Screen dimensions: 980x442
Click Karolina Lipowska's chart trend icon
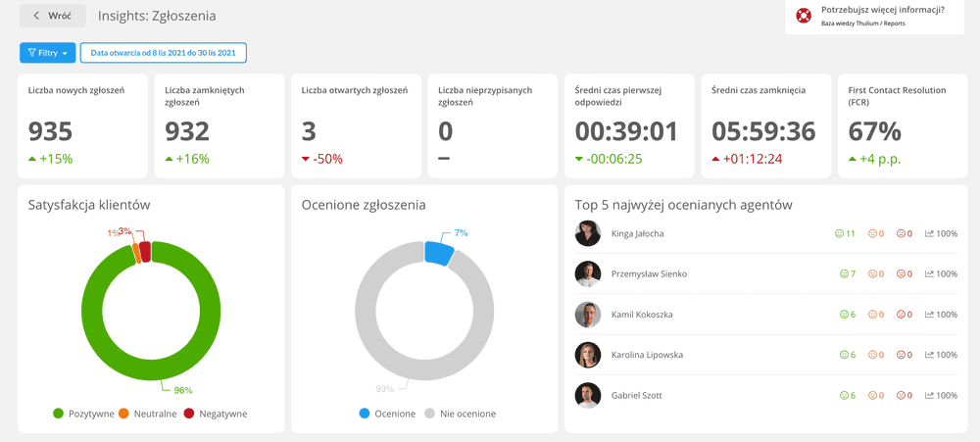pyautogui.click(x=928, y=355)
